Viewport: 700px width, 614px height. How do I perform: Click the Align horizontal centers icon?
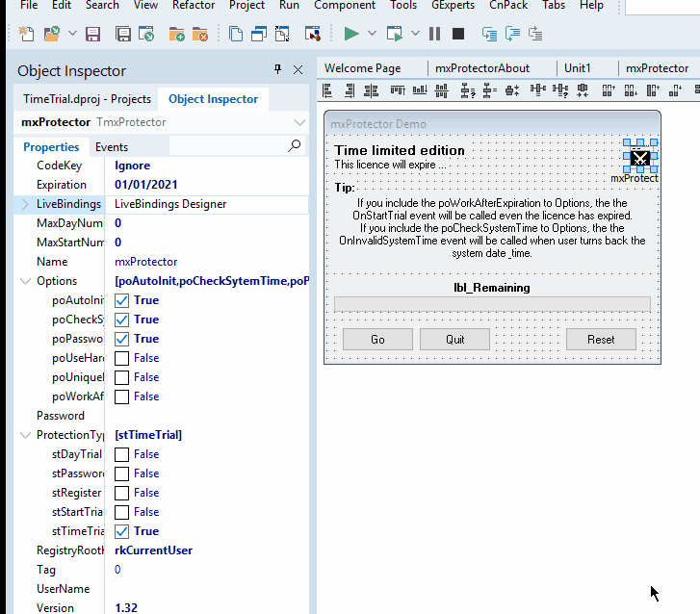coord(371,90)
